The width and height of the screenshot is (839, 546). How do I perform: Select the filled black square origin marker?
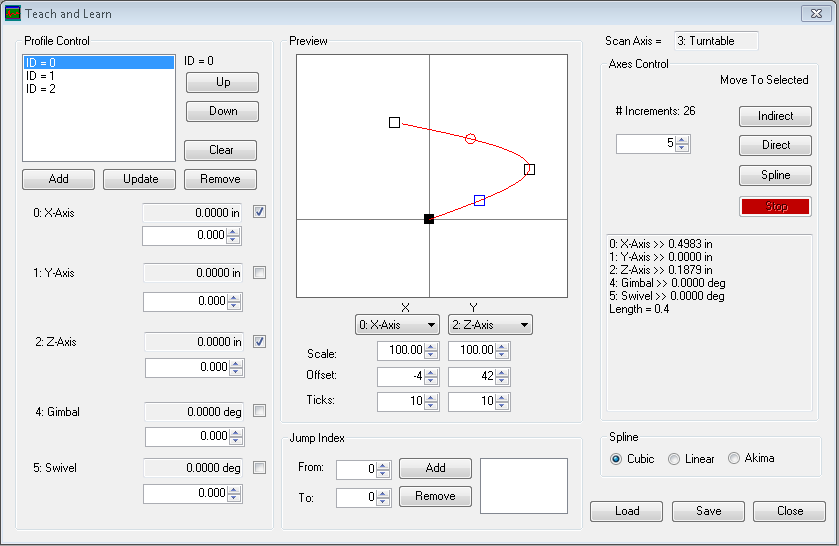click(429, 219)
